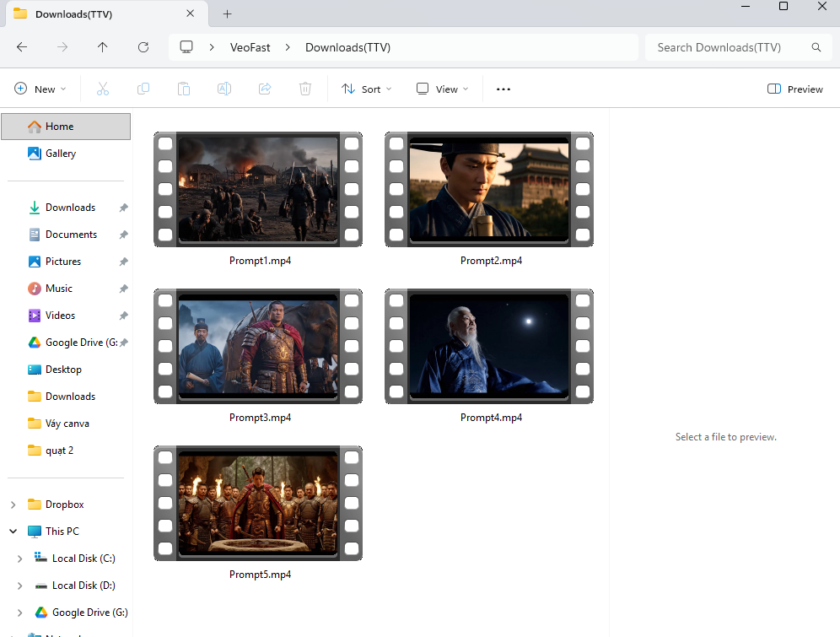
Task: Toggle the Preview pane
Action: [795, 89]
